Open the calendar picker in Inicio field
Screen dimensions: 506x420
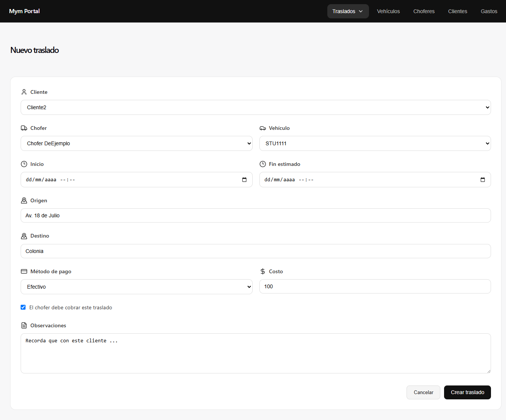244,180
